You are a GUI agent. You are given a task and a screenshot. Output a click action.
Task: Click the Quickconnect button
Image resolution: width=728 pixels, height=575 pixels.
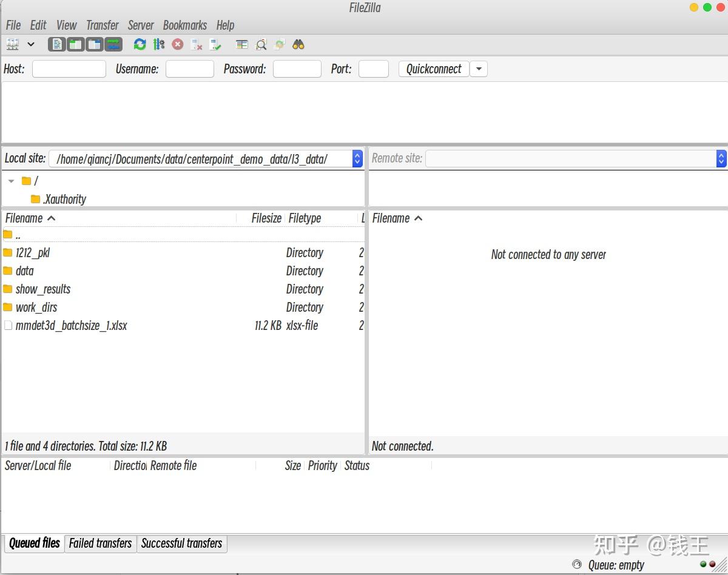tap(434, 69)
